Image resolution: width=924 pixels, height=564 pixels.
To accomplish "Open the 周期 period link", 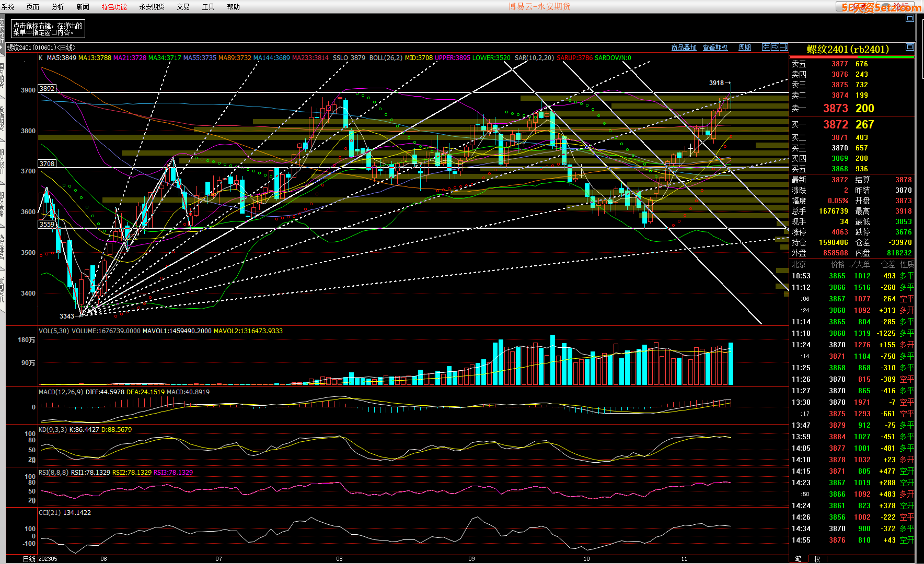I will click(x=745, y=48).
